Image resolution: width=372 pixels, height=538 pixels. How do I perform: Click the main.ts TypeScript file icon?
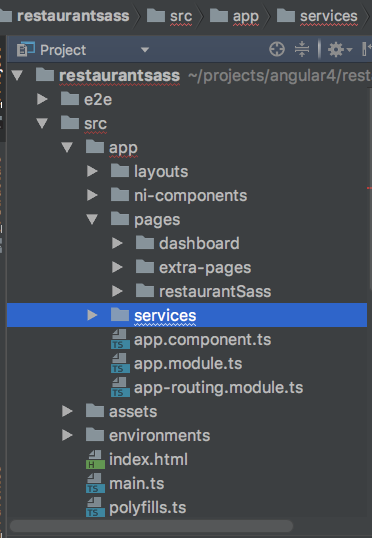point(95,483)
